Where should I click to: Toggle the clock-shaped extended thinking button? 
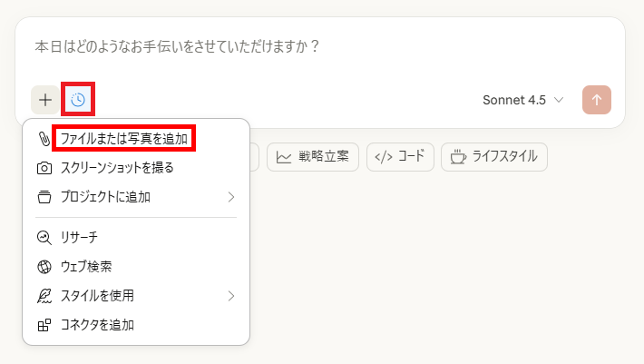(78, 100)
